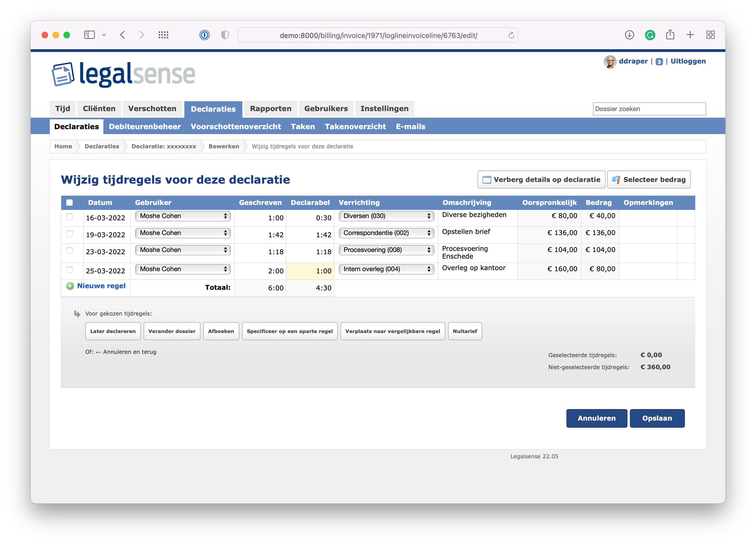Open the E-mails subtab
The width and height of the screenshot is (756, 544).
tap(410, 127)
